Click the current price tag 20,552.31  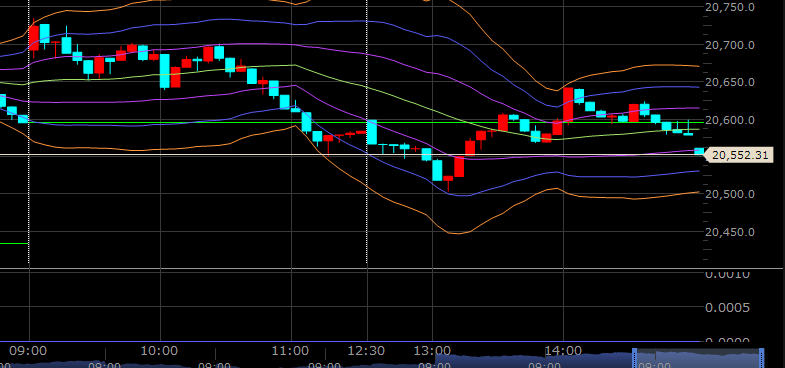(x=739, y=155)
